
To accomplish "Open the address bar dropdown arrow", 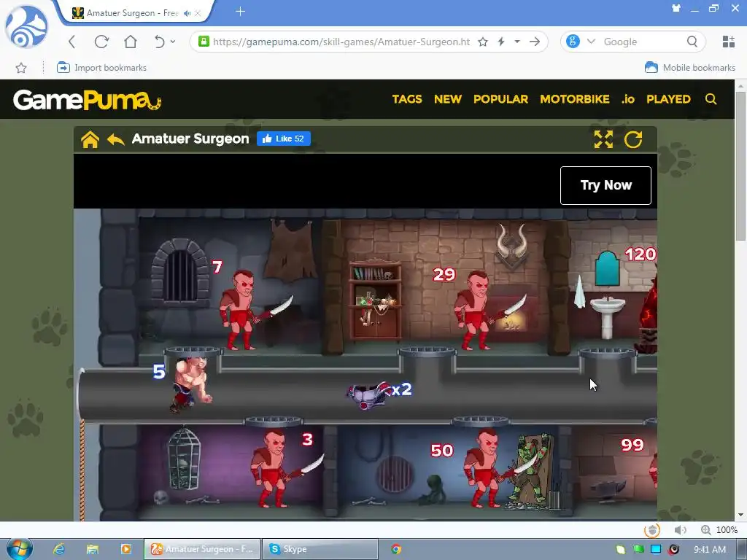I will tap(517, 42).
